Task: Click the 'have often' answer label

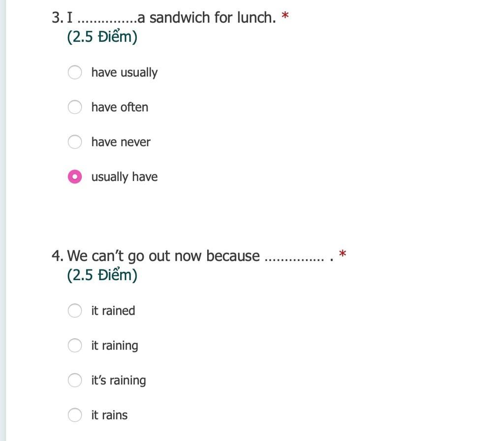Action: pos(120,107)
